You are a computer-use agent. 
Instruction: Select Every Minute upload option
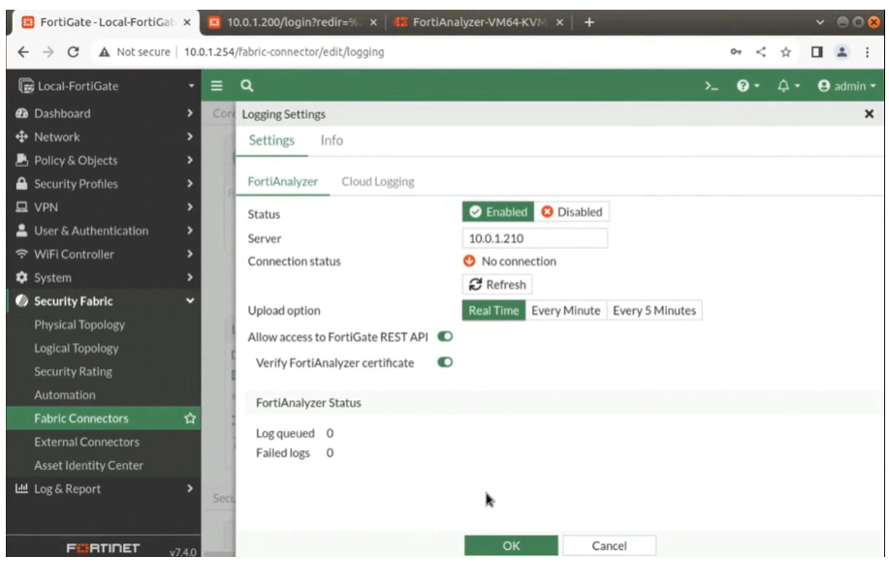(565, 310)
